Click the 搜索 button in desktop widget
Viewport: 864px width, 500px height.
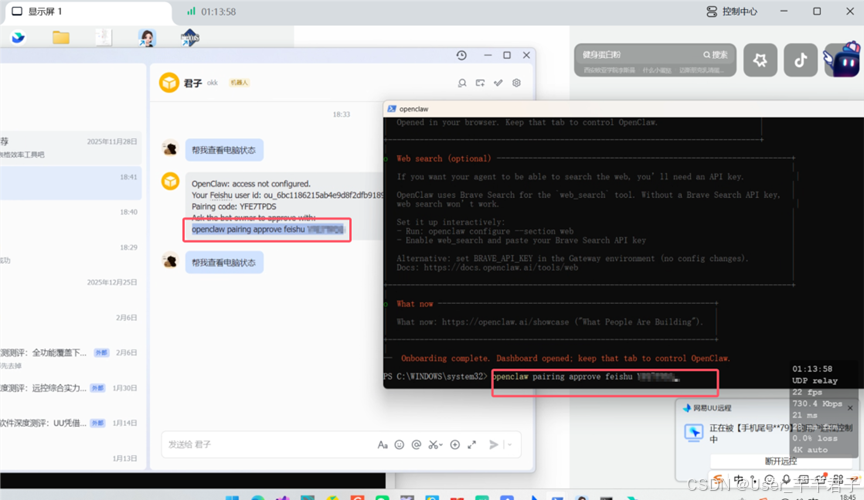coord(716,55)
